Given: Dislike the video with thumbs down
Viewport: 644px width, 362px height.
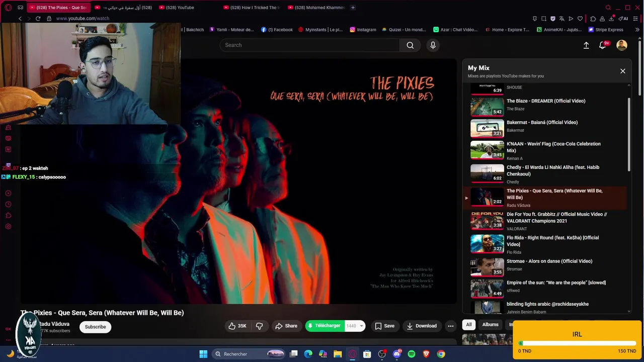Looking at the screenshot, I should click(259, 326).
